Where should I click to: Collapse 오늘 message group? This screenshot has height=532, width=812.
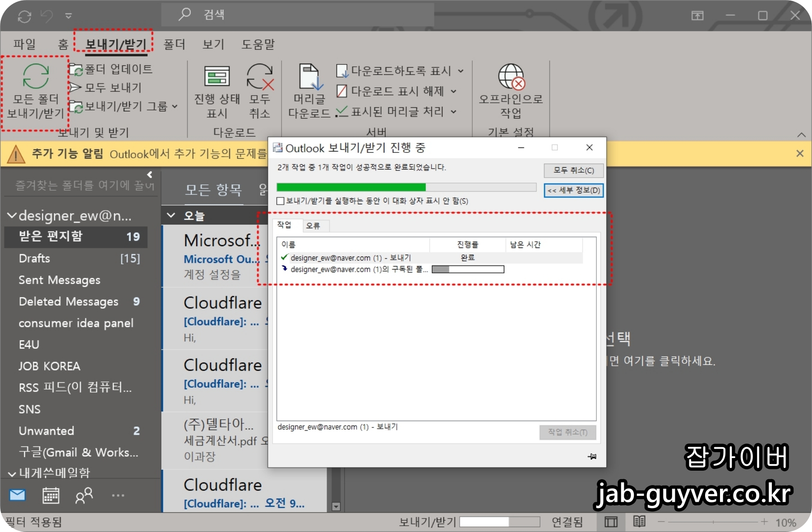pyautogui.click(x=171, y=216)
